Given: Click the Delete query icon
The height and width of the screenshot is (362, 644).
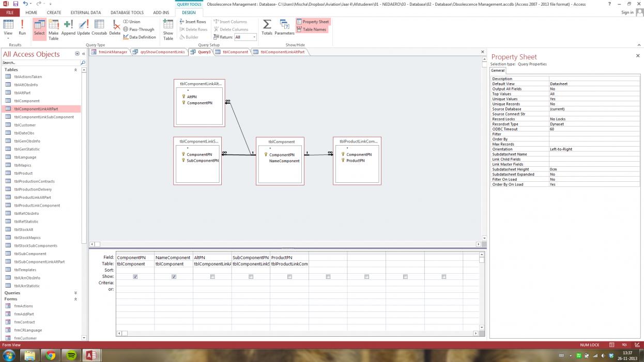Looking at the screenshot, I should (x=115, y=27).
